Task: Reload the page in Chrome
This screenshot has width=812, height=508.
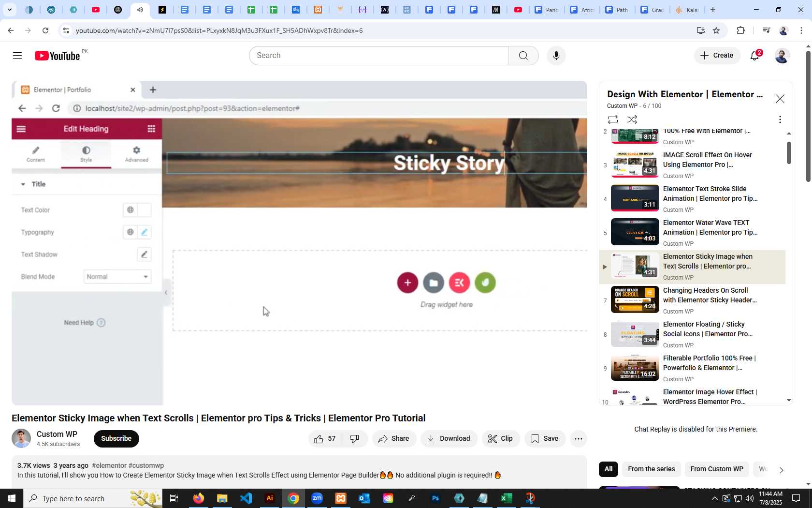Action: [x=45, y=30]
